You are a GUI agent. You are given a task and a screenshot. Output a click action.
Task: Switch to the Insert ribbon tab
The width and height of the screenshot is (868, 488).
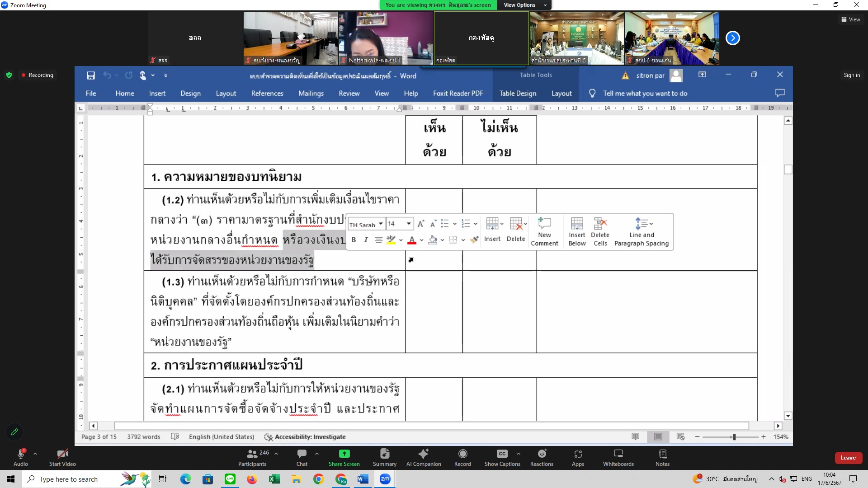[157, 93]
